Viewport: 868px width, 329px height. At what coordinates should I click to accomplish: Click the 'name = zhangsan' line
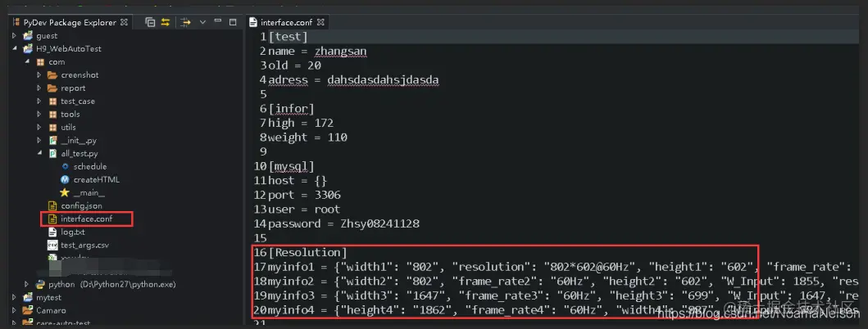tap(317, 52)
